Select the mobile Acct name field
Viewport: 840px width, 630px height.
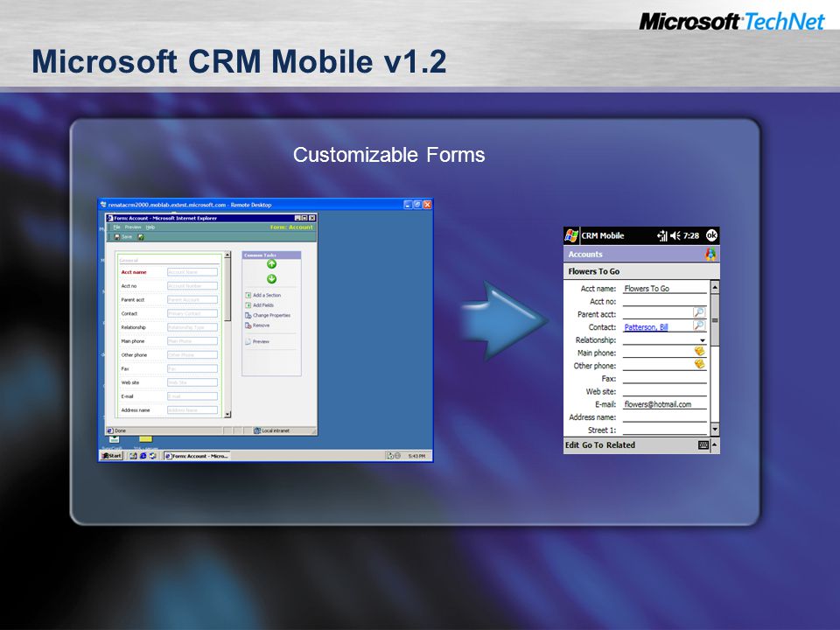tap(665, 288)
